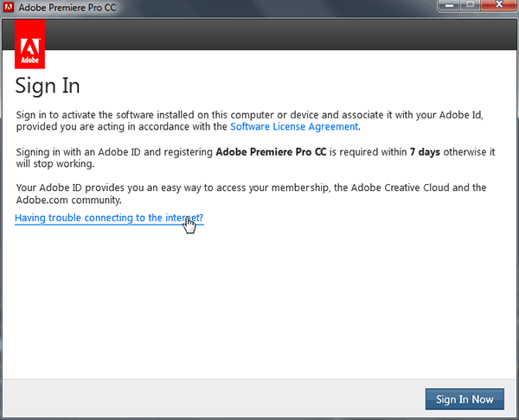Click the red Adobe logo
This screenshot has height=420, width=519.
tap(29, 44)
